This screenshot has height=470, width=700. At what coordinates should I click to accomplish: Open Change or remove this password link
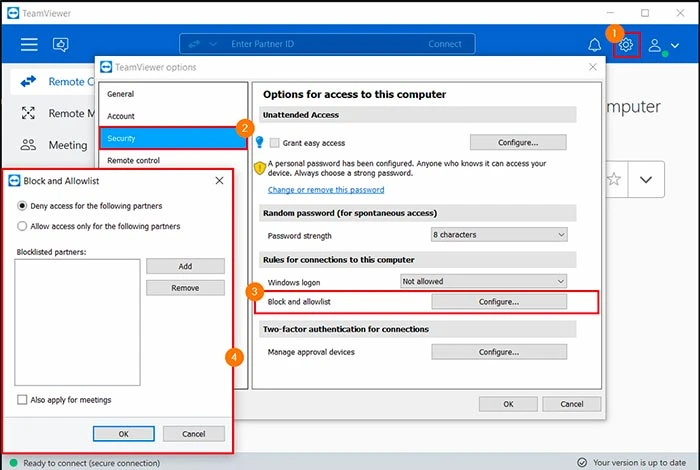click(325, 190)
